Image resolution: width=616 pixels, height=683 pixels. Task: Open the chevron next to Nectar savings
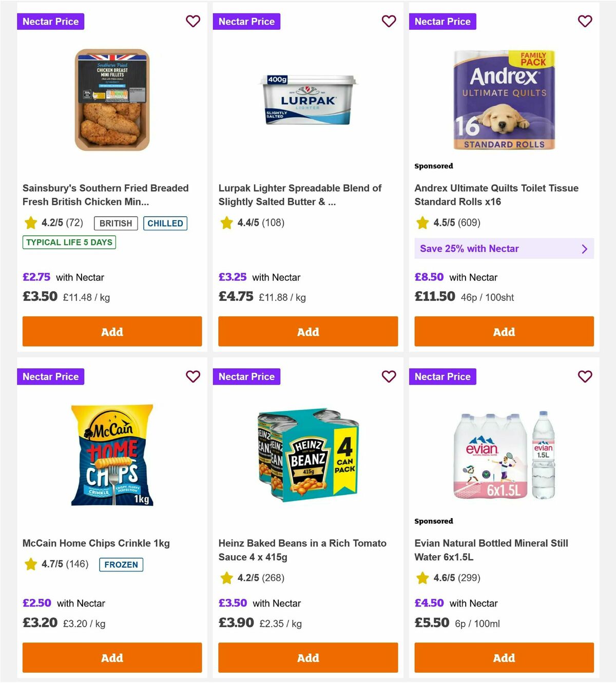[584, 249]
